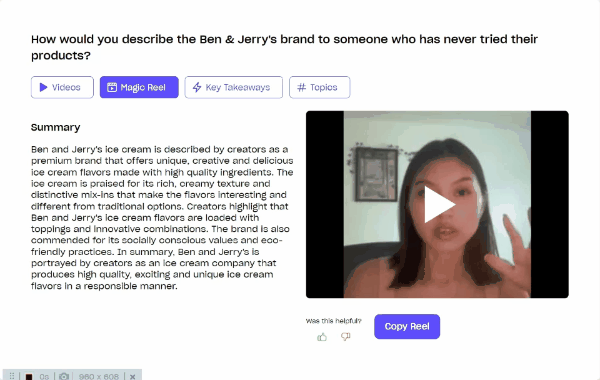Click the thumbs down icon
This screenshot has height=380, width=600.
coord(345,336)
